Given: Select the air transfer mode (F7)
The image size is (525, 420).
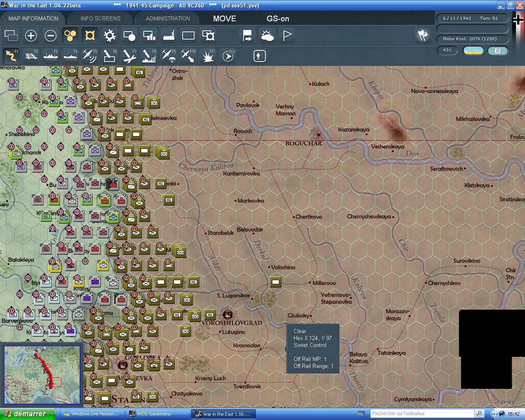Looking at the screenshot, I should 129,56.
